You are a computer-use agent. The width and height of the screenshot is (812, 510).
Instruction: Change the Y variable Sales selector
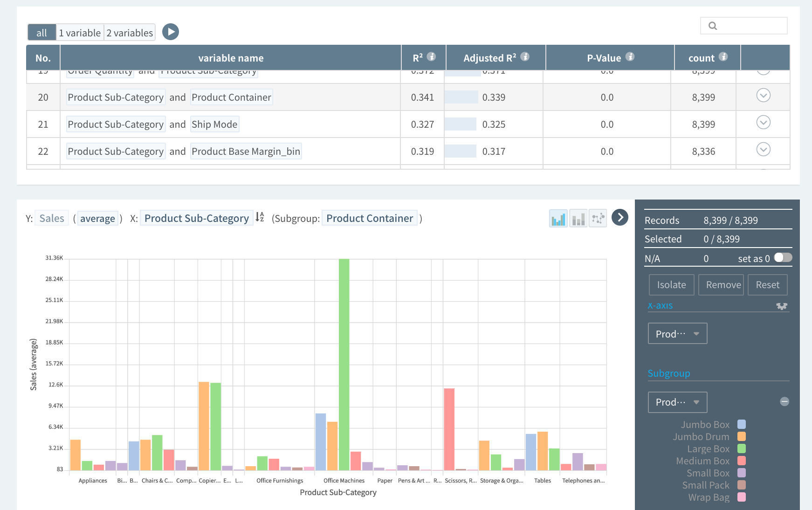pos(52,218)
